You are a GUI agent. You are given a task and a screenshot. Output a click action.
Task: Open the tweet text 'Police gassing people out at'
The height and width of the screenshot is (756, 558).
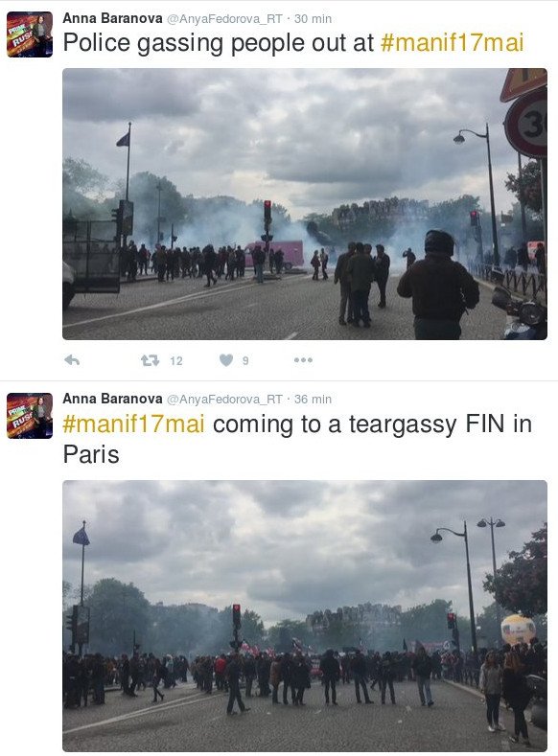coord(219,42)
